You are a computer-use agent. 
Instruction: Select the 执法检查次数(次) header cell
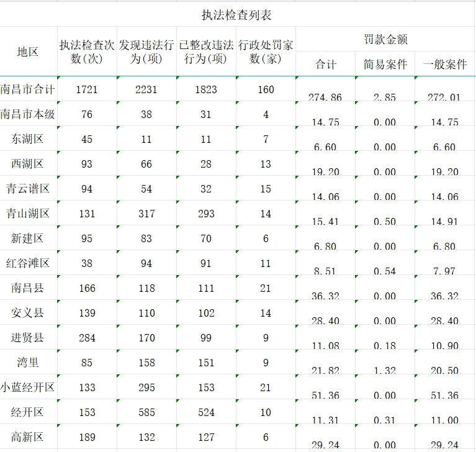point(87,52)
